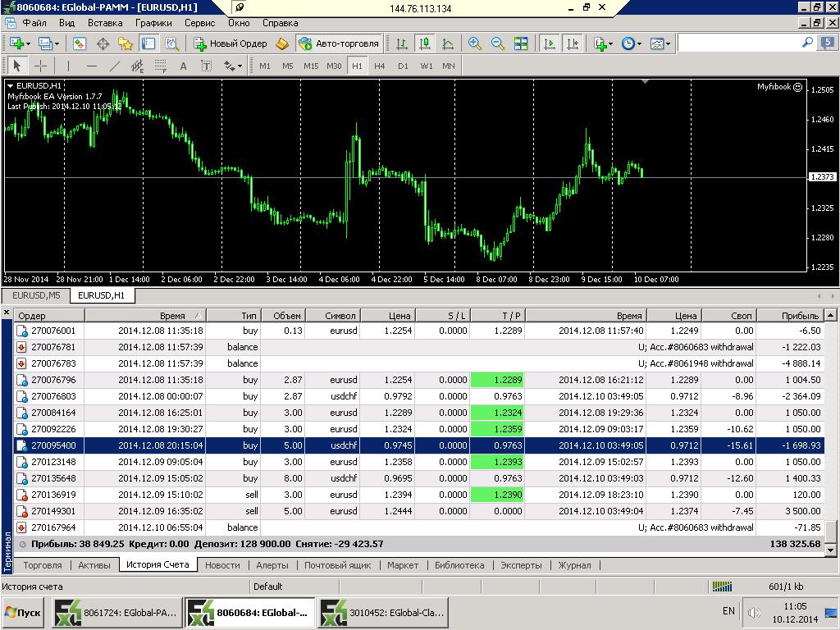This screenshot has width=840, height=630.
Task: Switch to the Журнал terminal tab
Action: pos(574,565)
